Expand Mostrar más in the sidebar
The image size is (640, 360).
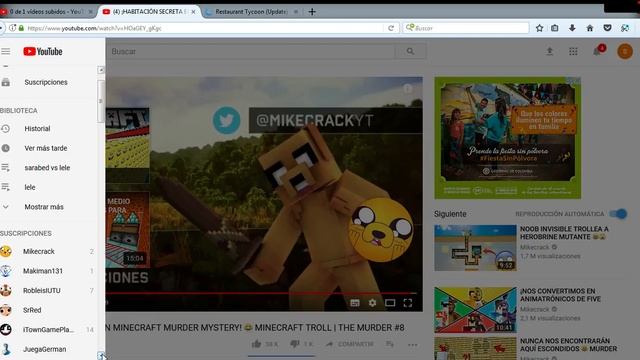[44, 207]
